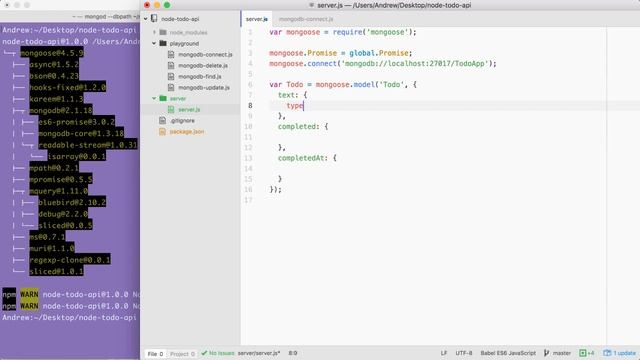Click the server folder icon
This screenshot has height=360, width=640.
point(163,98)
